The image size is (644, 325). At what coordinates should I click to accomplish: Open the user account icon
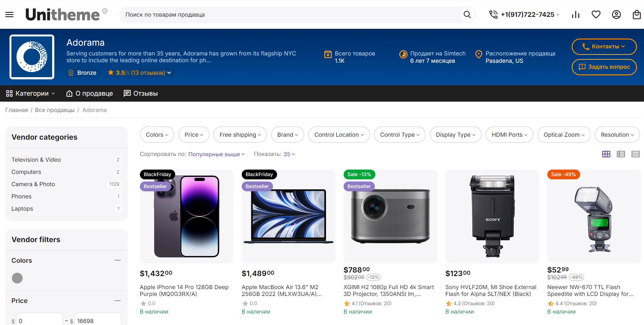click(616, 15)
